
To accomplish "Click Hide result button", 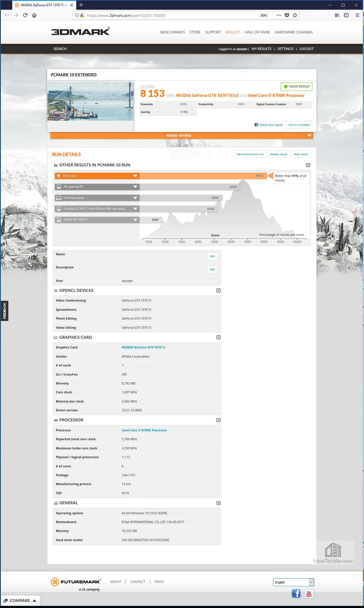I will [x=301, y=154].
